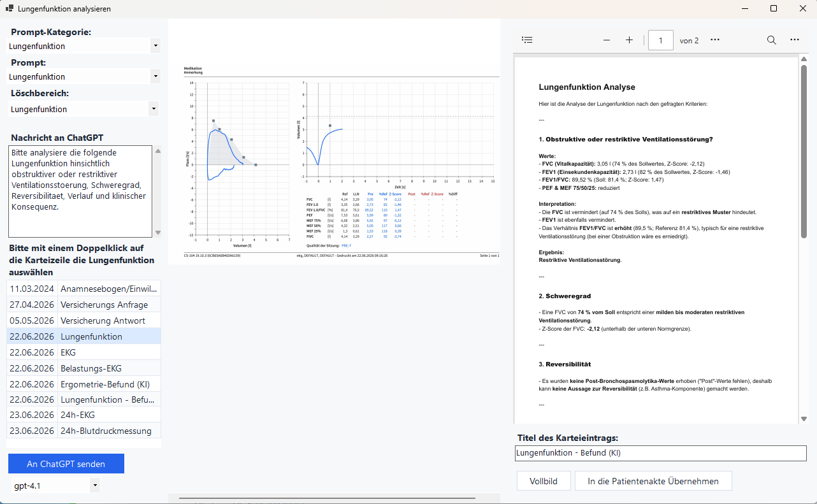Click the date 27.04.2026 cell
The image size is (817, 504).
pyautogui.click(x=32, y=305)
